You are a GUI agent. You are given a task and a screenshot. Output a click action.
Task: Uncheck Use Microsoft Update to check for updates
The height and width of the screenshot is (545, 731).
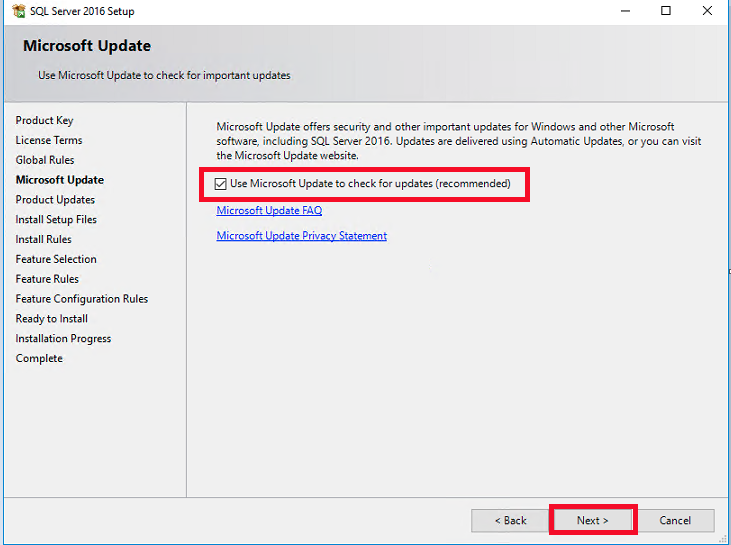click(221, 184)
